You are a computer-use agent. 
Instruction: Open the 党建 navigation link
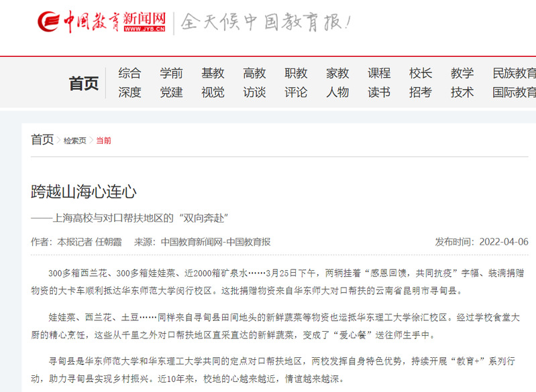(x=171, y=92)
